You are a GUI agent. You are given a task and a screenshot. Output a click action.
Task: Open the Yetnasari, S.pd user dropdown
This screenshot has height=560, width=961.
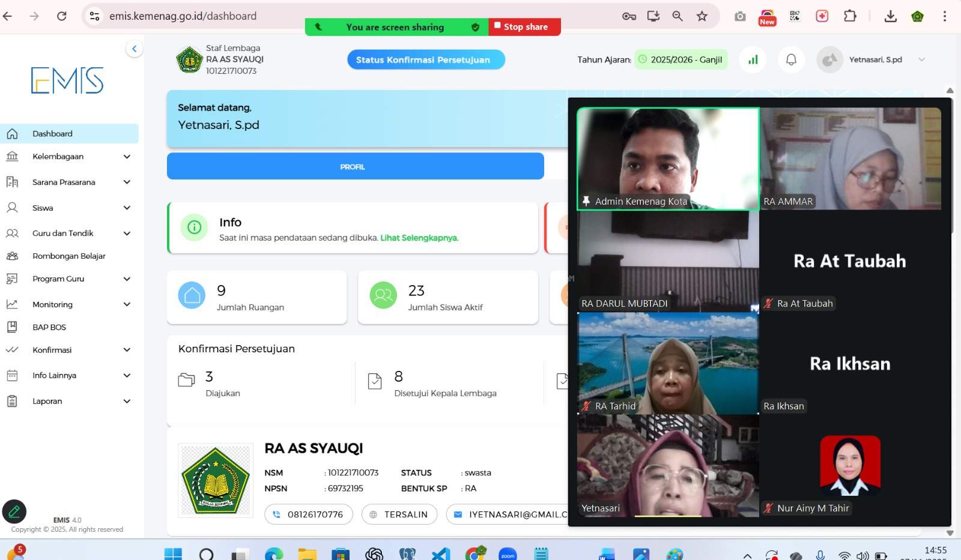(x=875, y=59)
